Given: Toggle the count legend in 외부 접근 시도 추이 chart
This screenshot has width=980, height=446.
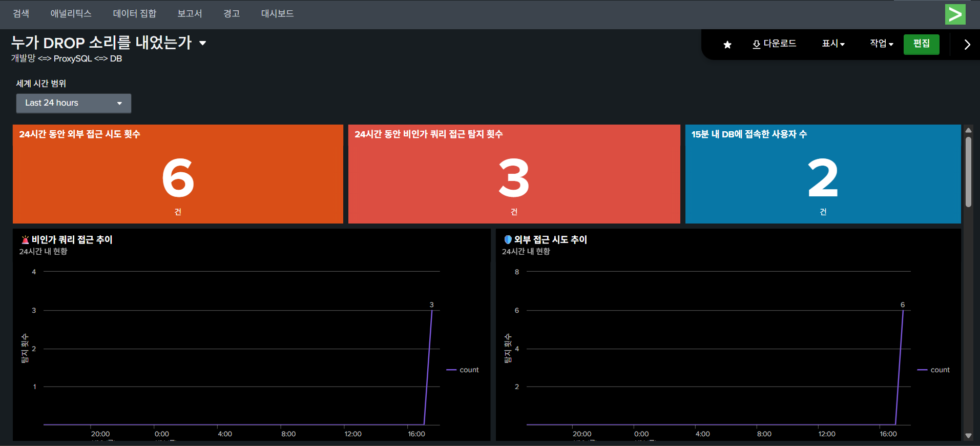Looking at the screenshot, I should 933,370.
